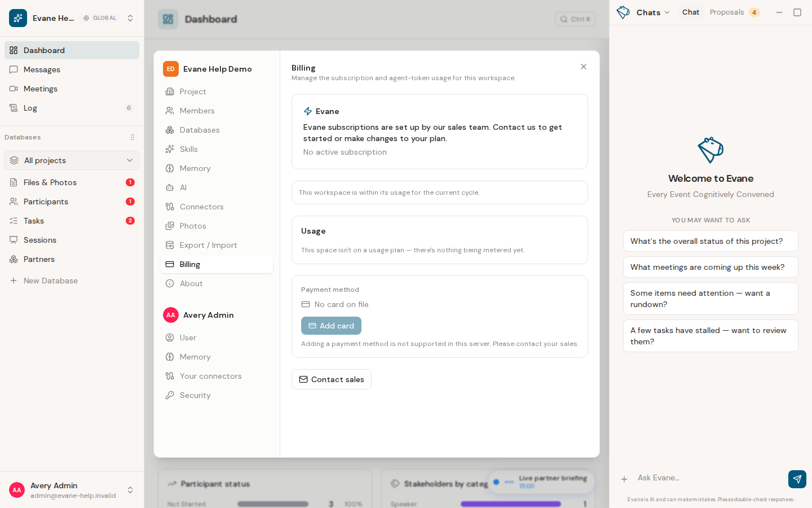Open Connectors settings section
The width and height of the screenshot is (812, 508).
217,207
